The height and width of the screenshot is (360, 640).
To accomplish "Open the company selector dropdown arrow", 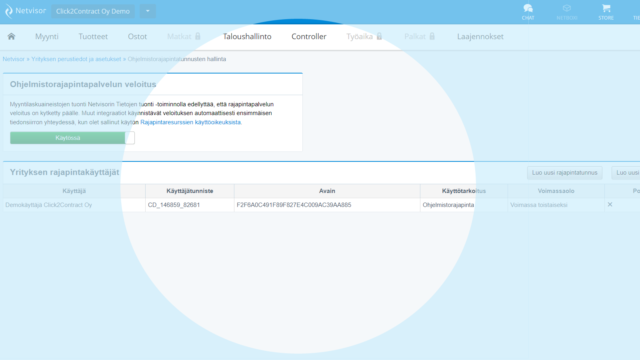I will point(148,11).
